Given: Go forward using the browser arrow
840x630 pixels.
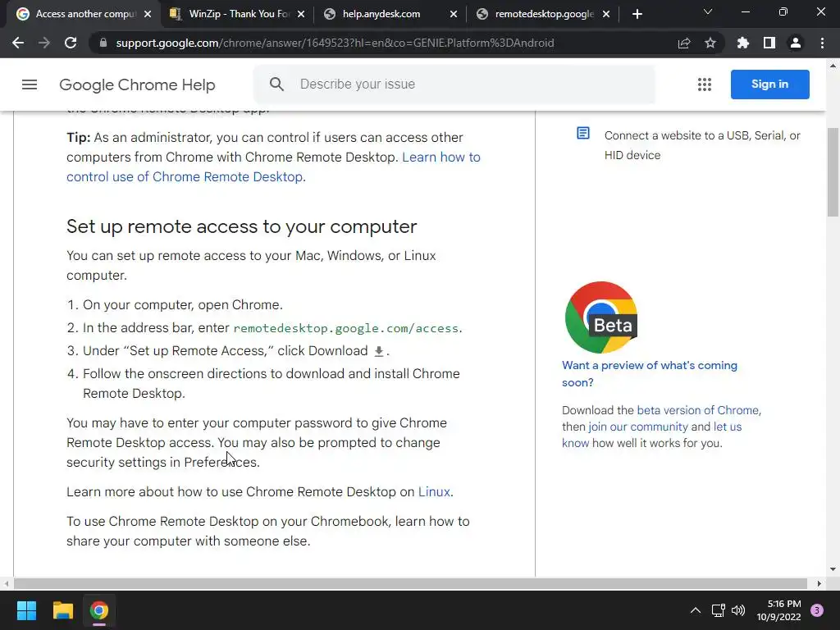Looking at the screenshot, I should (44, 43).
